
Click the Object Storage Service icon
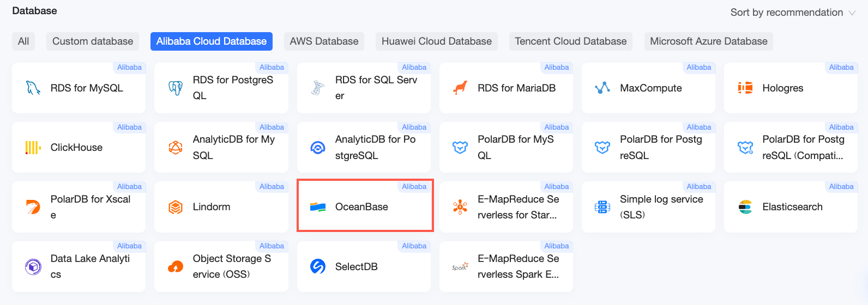tap(176, 266)
